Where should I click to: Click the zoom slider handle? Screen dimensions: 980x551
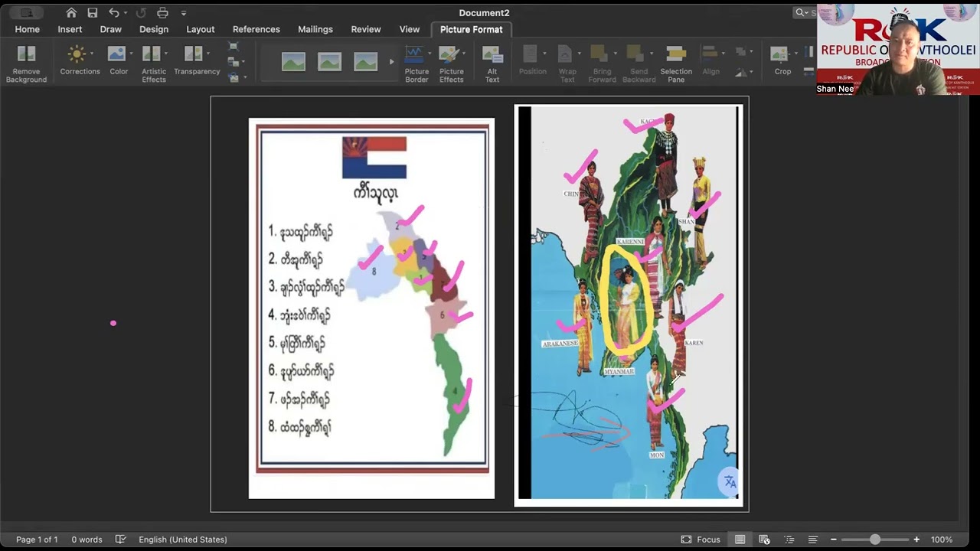(x=874, y=540)
